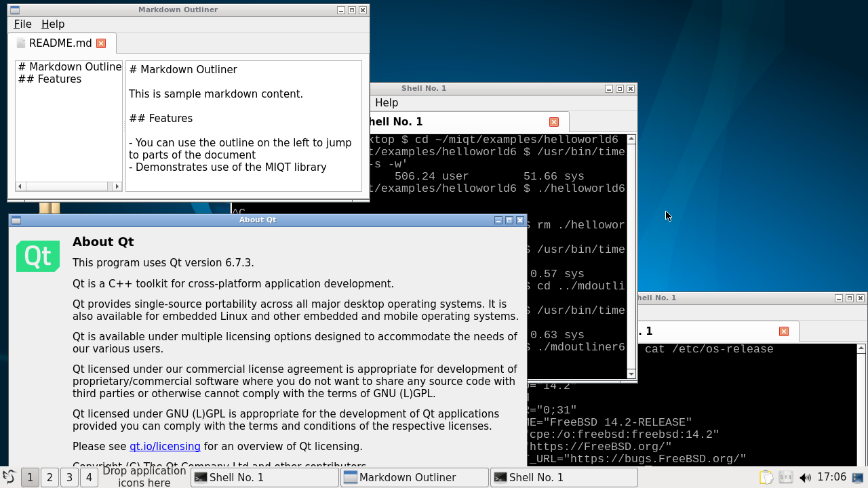This screenshot has width=868, height=488.
Task: Click the Qt logo in About dialog
Action: tap(38, 256)
